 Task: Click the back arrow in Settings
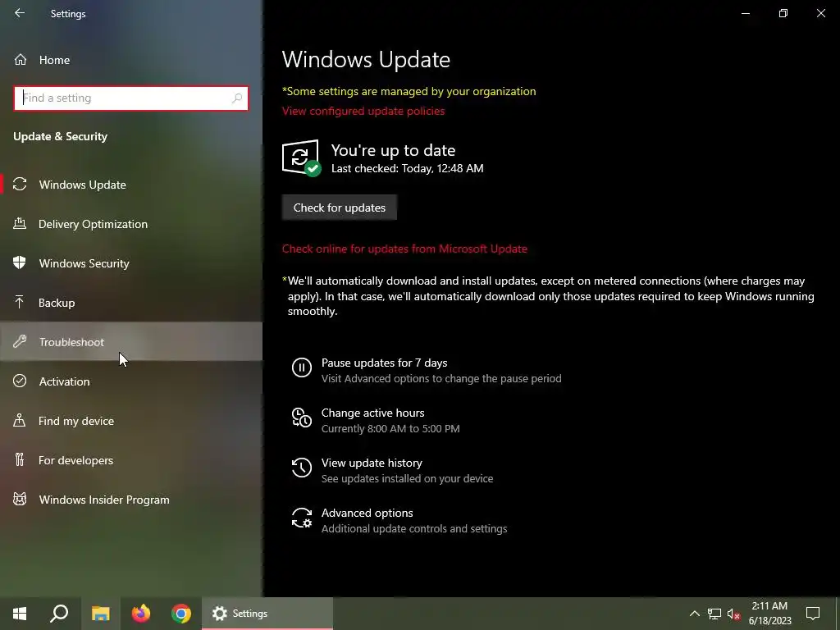click(x=20, y=13)
